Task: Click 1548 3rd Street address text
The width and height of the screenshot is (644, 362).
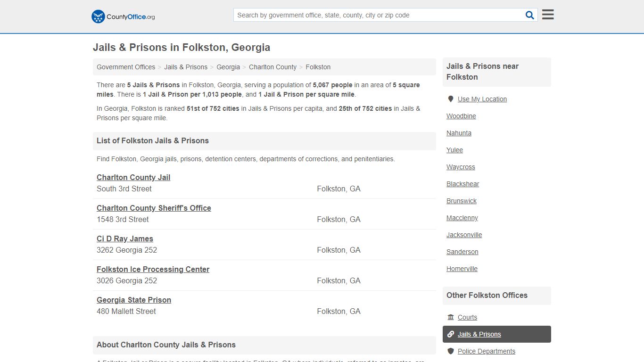Action: (x=123, y=219)
